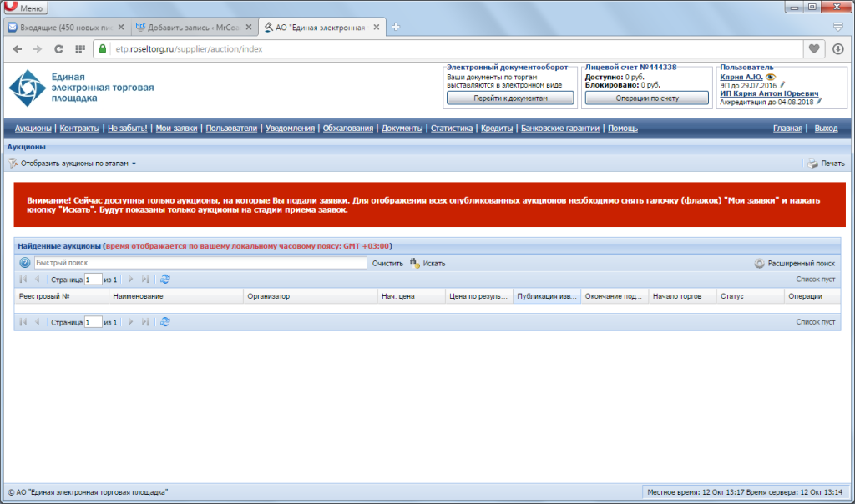Screen dimensions: 855x504
Task: Sort by Начало торгов column
Action: pos(682,296)
